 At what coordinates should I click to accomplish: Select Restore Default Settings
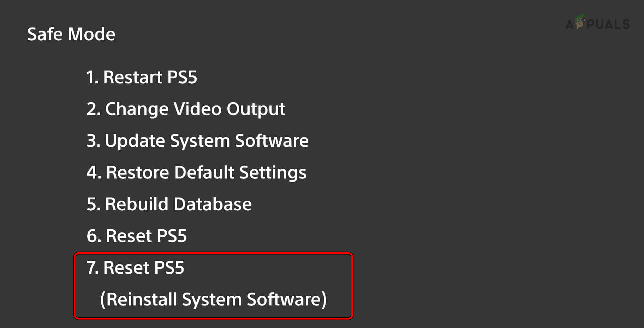tap(197, 172)
